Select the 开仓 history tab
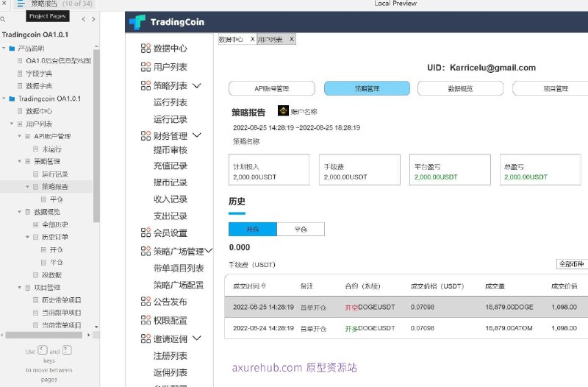Image resolution: width=588 pixels, height=387 pixels. [253, 229]
